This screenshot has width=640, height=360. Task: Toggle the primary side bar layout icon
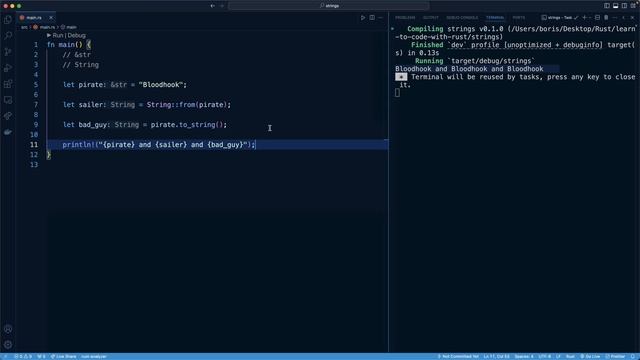click(x=607, y=6)
